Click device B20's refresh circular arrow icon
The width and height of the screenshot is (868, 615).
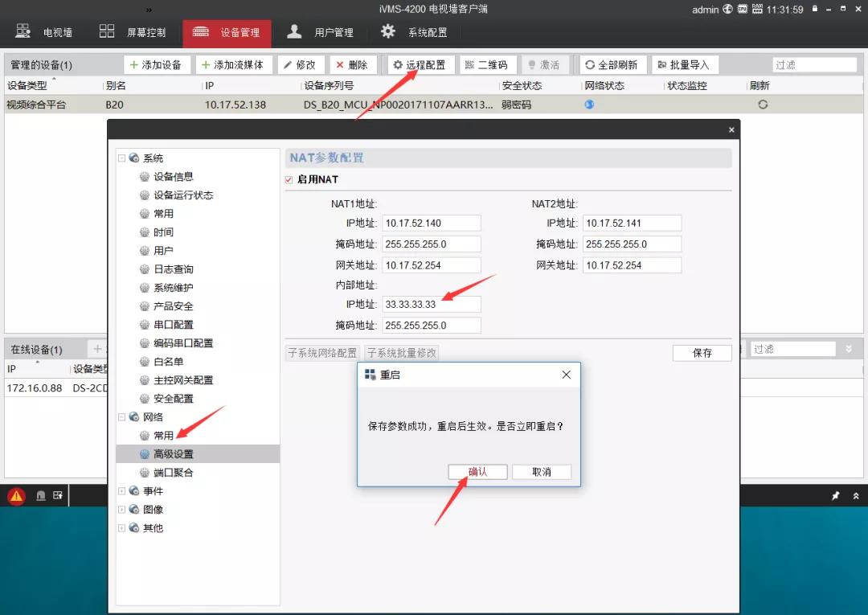(x=762, y=104)
